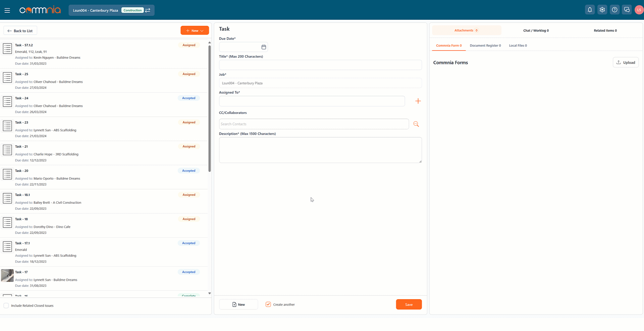Click the Task - 23 list icon

click(x=7, y=126)
